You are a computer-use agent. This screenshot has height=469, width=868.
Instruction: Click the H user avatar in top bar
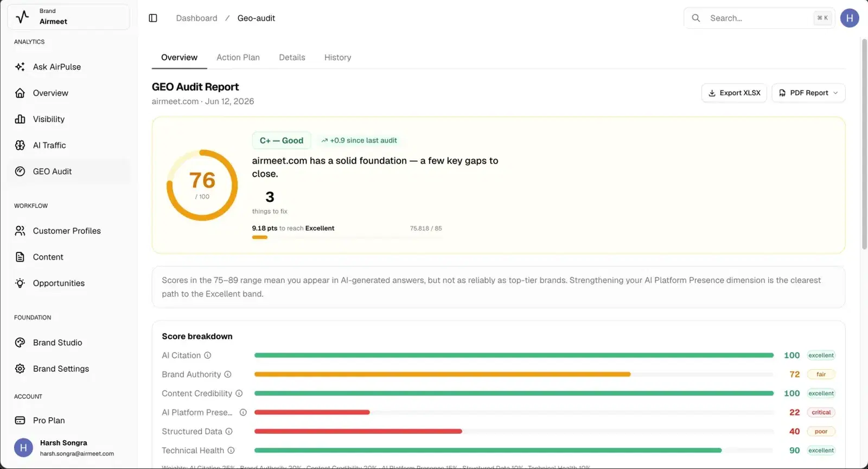[x=850, y=18]
